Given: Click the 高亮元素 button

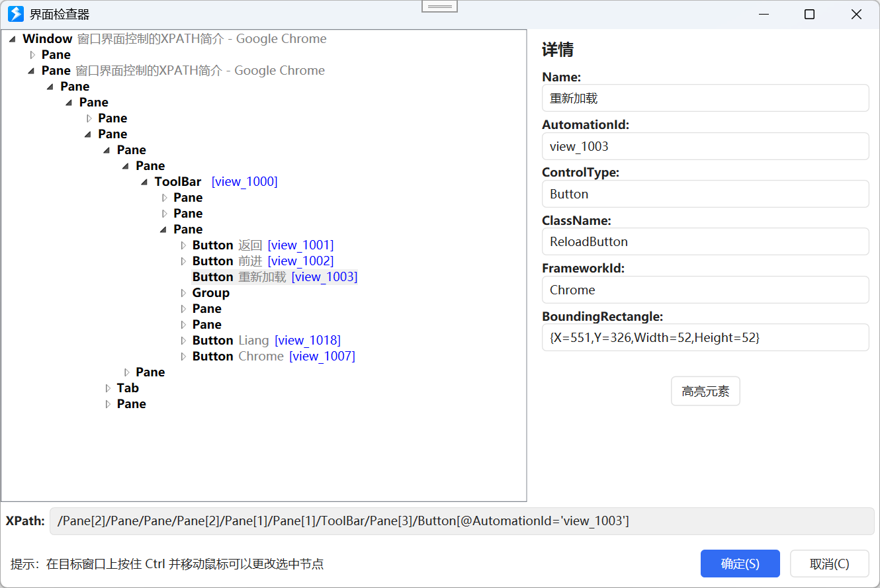Looking at the screenshot, I should pos(705,391).
